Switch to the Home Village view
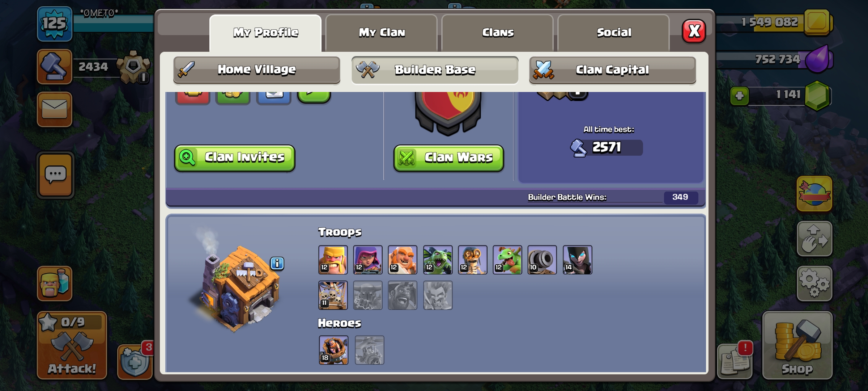The height and width of the screenshot is (391, 868). click(x=256, y=70)
